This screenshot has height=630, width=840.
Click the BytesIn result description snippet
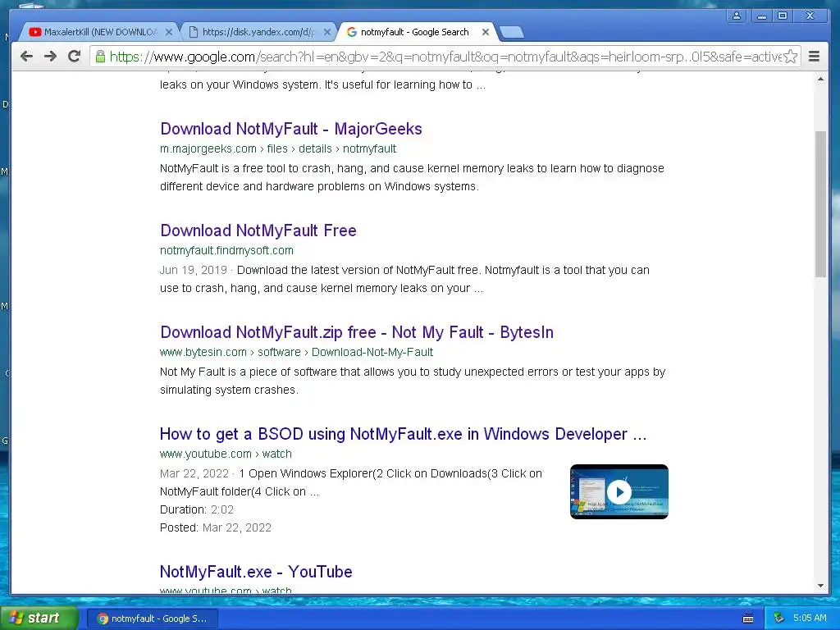[x=413, y=381]
